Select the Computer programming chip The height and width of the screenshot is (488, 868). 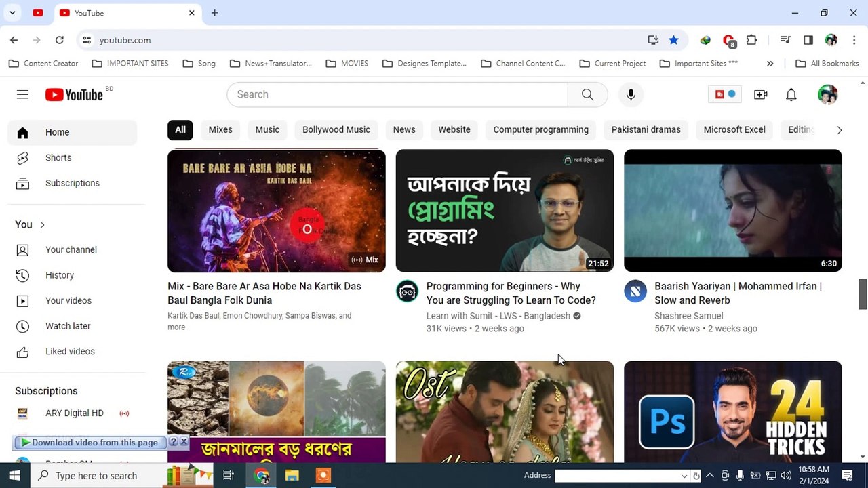pyautogui.click(x=541, y=129)
